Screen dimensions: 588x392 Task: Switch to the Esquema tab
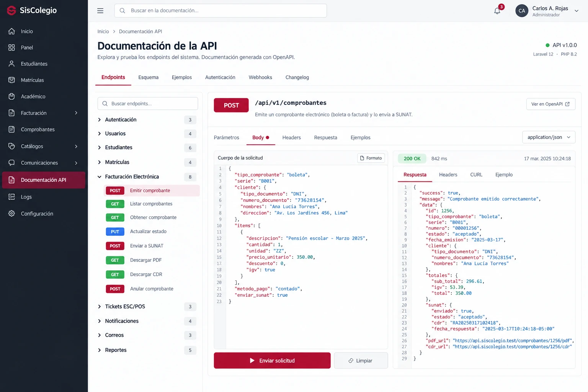148,77
